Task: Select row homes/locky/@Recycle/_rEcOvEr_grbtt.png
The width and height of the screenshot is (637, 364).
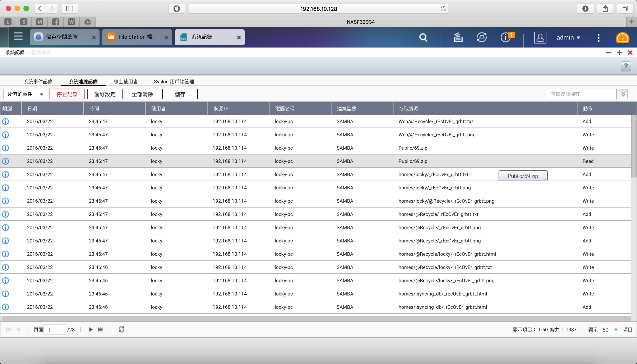Action: click(x=315, y=201)
